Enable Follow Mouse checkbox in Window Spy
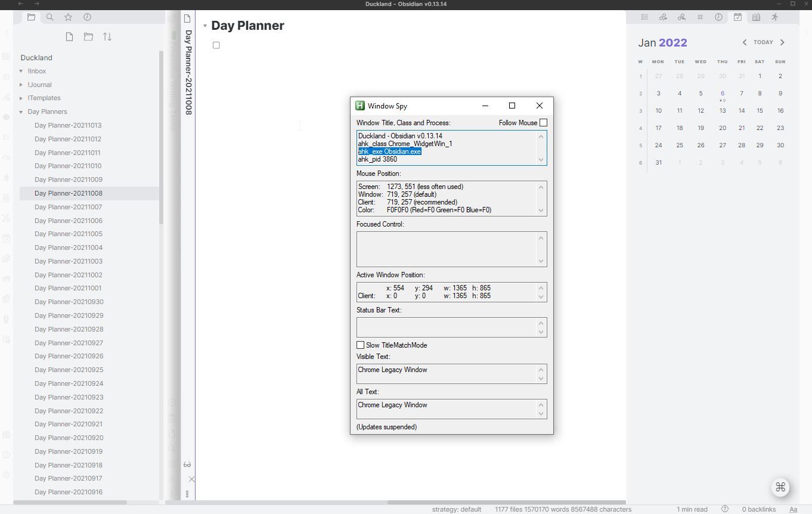The height and width of the screenshot is (514, 812). coord(543,123)
